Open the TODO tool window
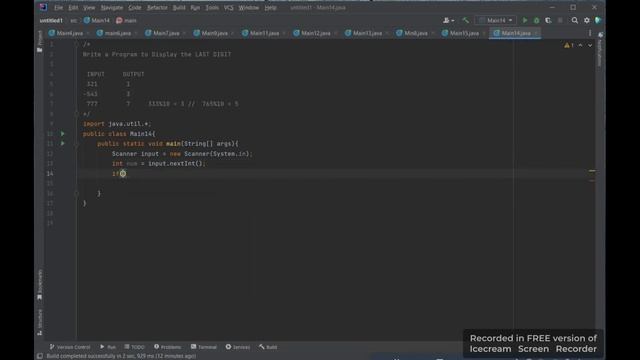 135,347
